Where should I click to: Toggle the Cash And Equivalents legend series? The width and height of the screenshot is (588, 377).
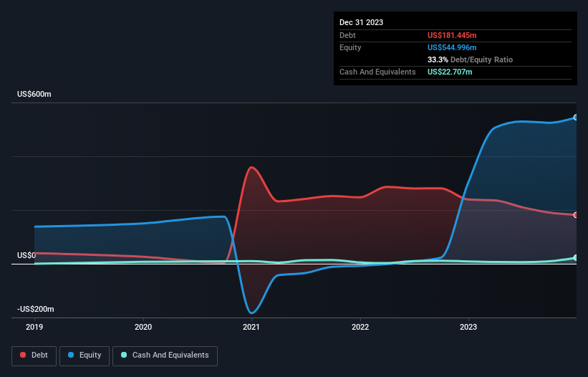(165, 355)
